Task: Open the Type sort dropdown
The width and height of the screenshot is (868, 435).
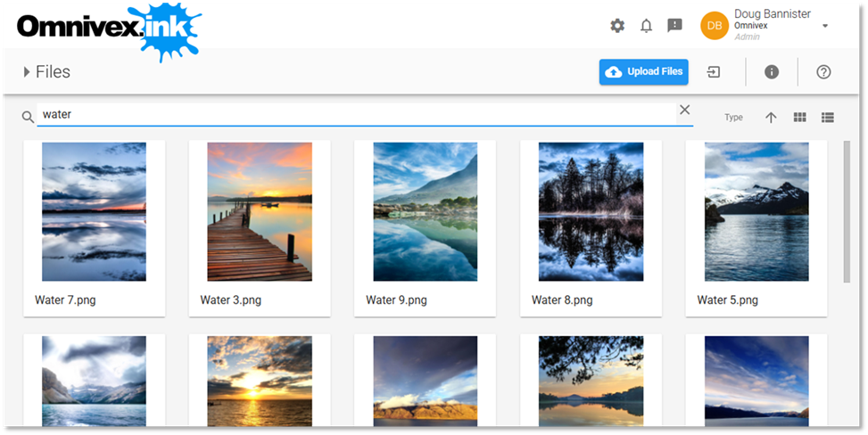Action: (733, 118)
